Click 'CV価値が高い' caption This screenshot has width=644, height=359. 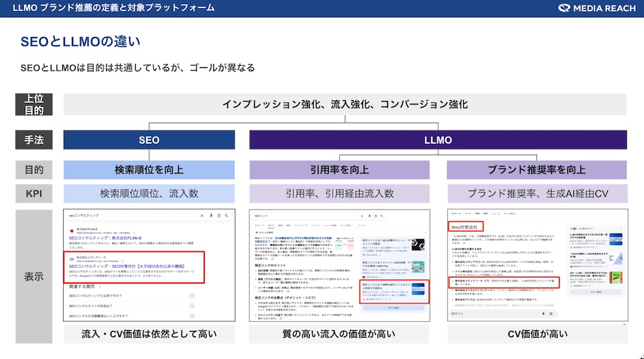538,334
